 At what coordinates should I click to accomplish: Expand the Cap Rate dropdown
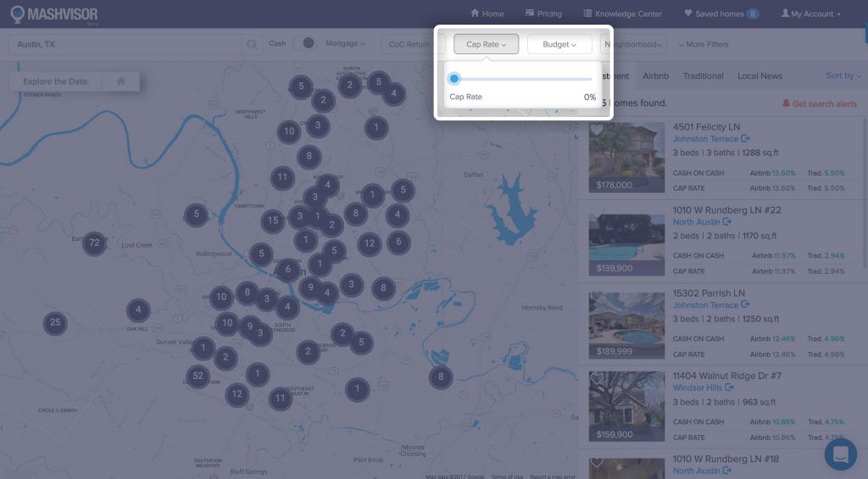(486, 44)
